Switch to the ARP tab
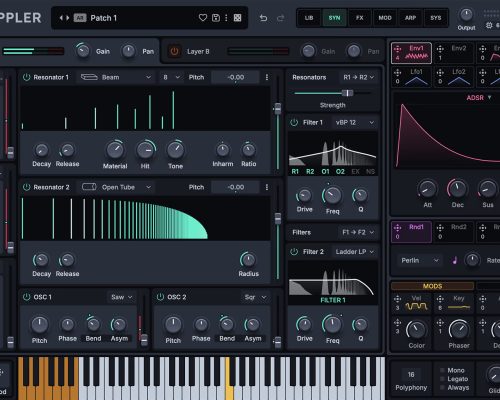Image resolution: width=500 pixels, height=400 pixels. pyautogui.click(x=410, y=18)
